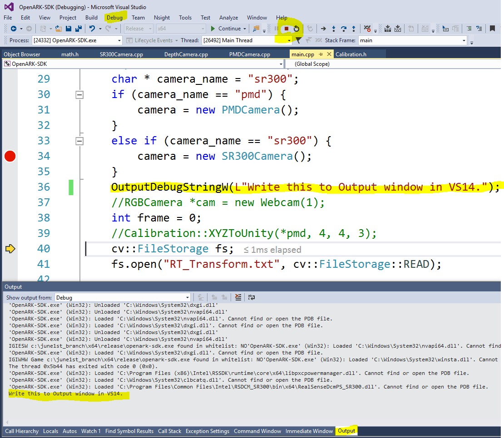The height and width of the screenshot is (438, 504).
Task: Switch to the PMDCamera.cpp tab
Action: point(249,54)
